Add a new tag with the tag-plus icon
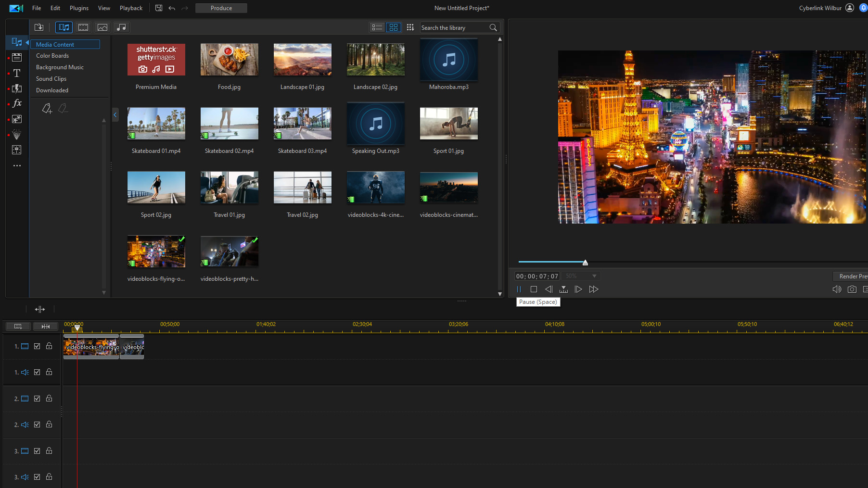Screen dimensions: 868x488 (47, 109)
